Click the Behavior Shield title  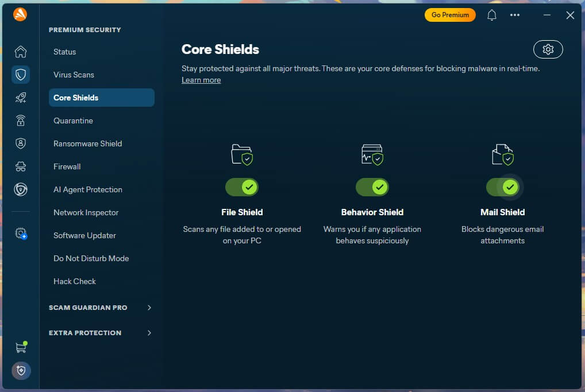[372, 212]
